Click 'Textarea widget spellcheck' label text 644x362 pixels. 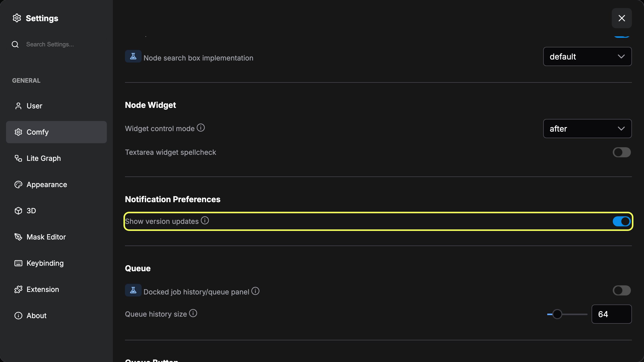tap(171, 152)
